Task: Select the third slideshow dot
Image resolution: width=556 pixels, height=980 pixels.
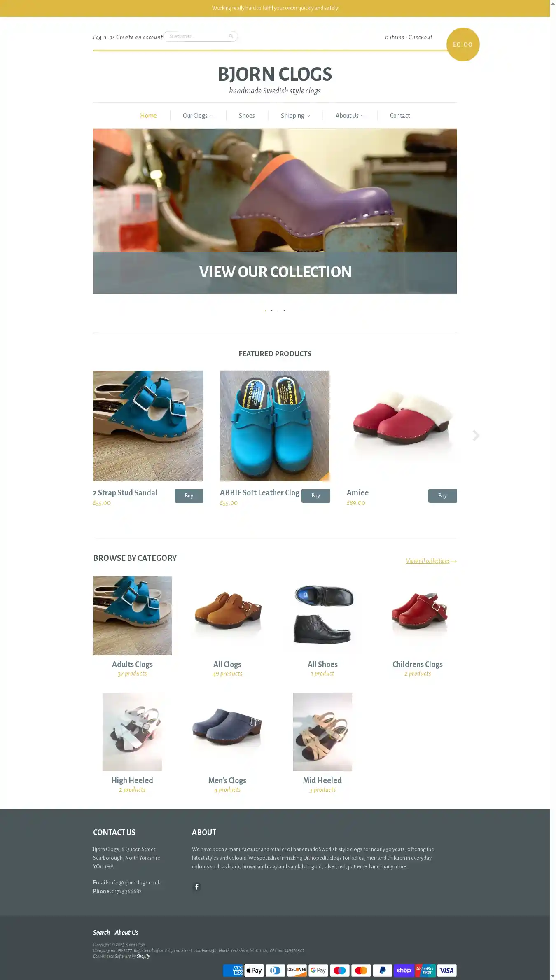Action: pos(278,310)
